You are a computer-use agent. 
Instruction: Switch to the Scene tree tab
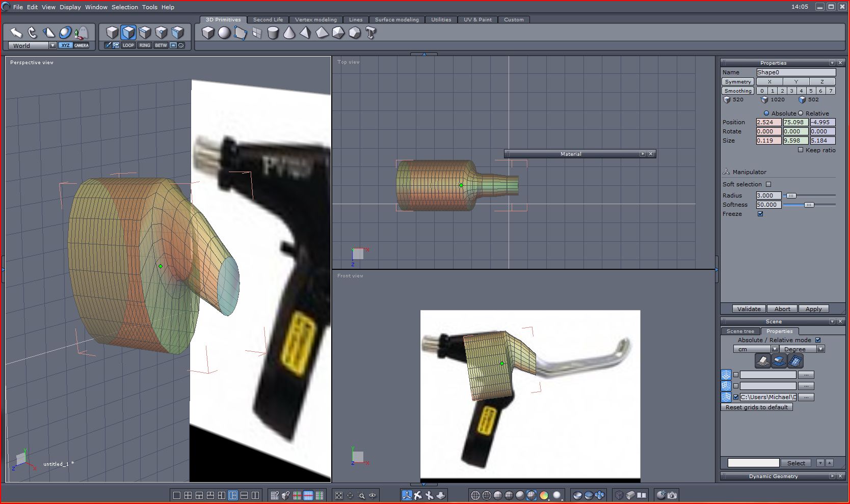[740, 331]
